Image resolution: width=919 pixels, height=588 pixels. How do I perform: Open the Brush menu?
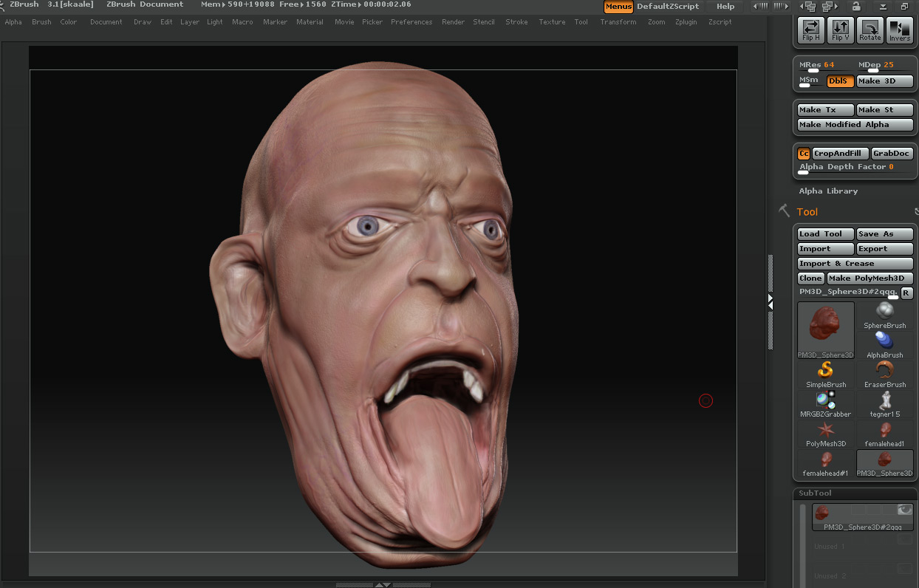[41, 22]
